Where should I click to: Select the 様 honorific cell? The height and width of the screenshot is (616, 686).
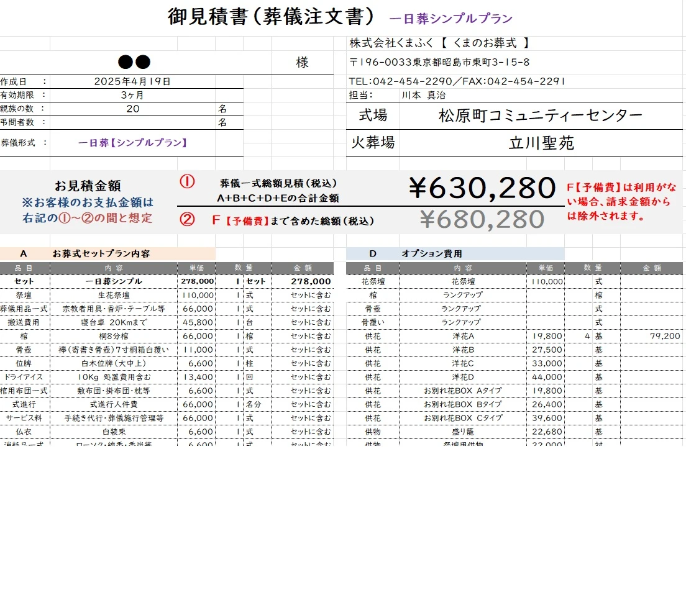tap(303, 63)
